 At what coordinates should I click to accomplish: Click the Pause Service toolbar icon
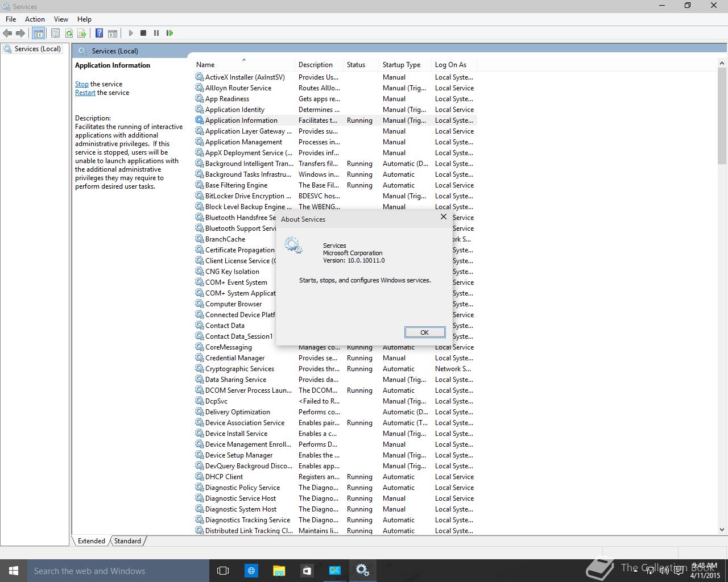click(156, 33)
